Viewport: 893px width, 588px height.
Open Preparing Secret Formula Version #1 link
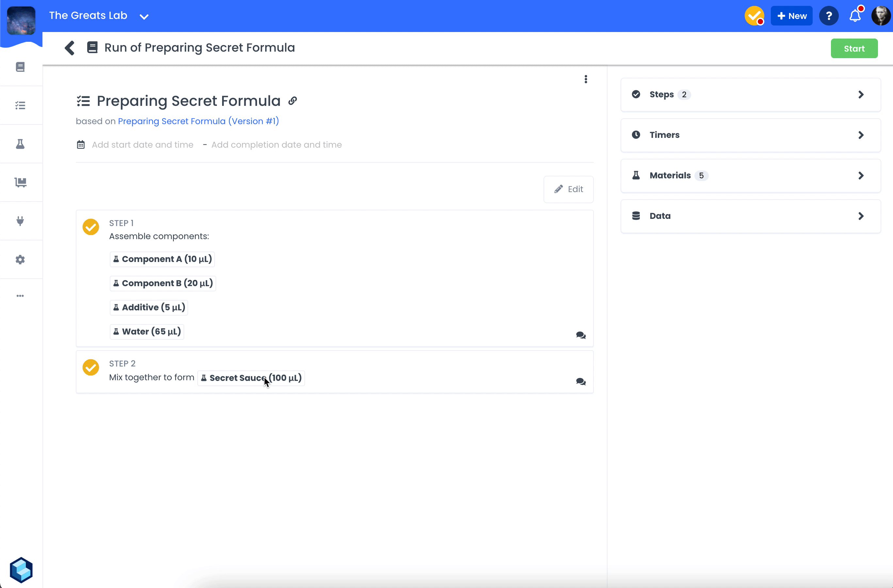[198, 121]
